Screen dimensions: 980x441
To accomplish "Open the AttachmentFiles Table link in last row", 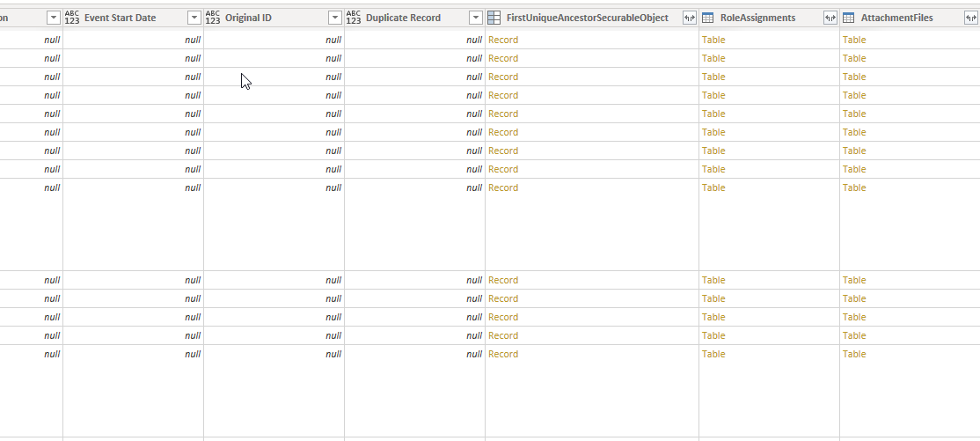I will (854, 354).
